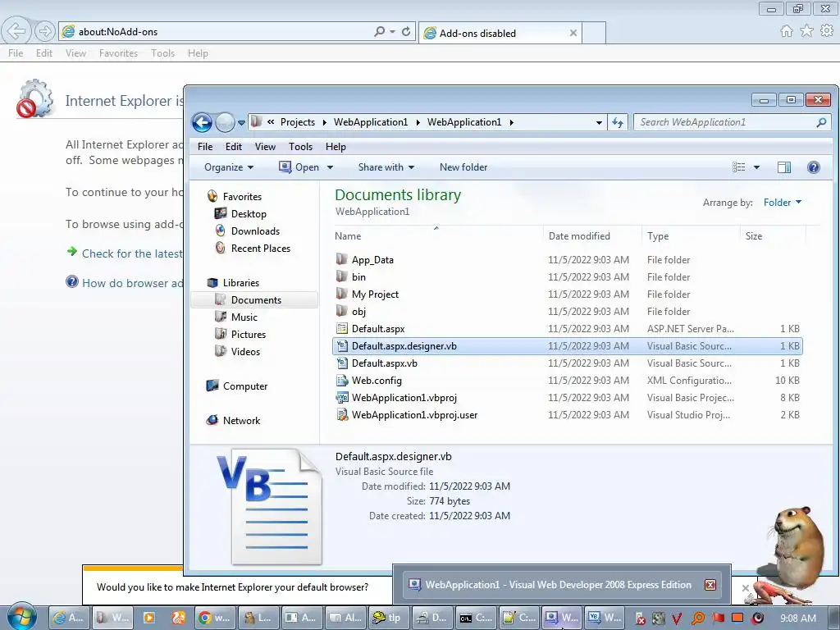Open the Arrange by Folder dropdown

click(782, 203)
